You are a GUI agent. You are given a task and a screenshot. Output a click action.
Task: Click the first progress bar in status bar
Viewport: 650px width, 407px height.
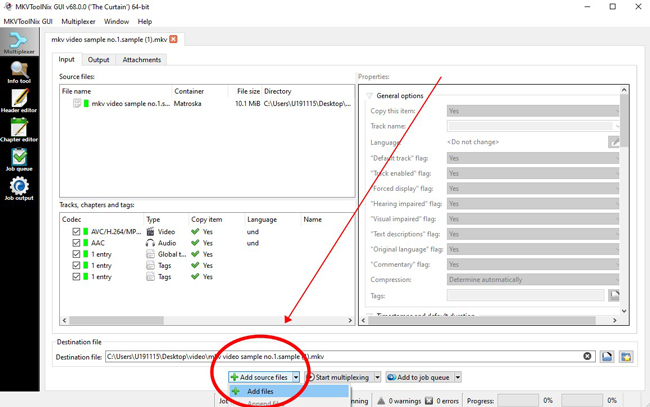(518, 401)
